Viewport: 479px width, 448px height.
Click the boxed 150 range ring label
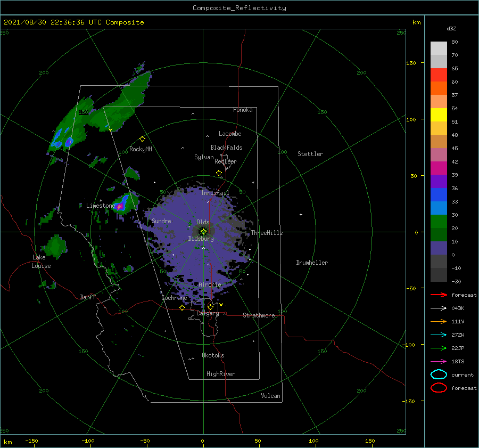point(83,112)
